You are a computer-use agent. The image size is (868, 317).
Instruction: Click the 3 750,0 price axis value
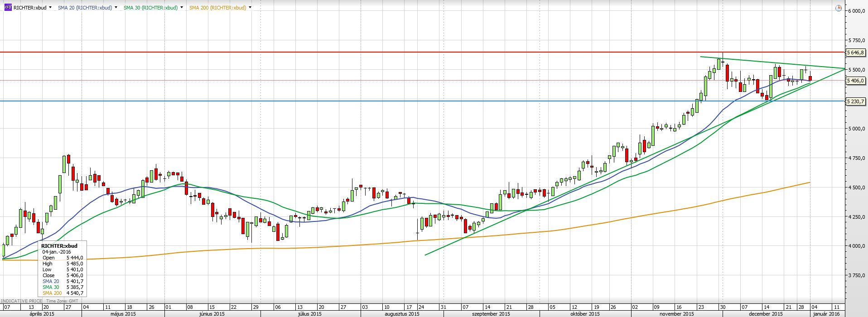(857, 275)
